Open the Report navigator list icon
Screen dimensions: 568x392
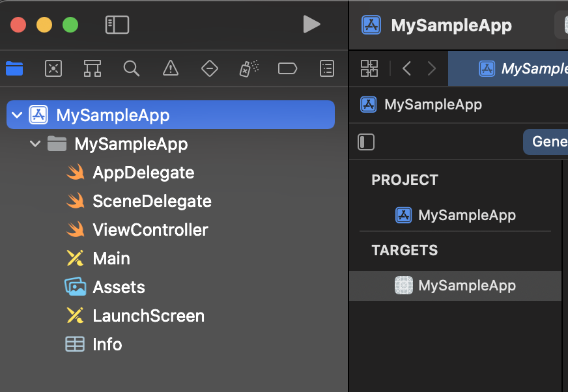327,68
